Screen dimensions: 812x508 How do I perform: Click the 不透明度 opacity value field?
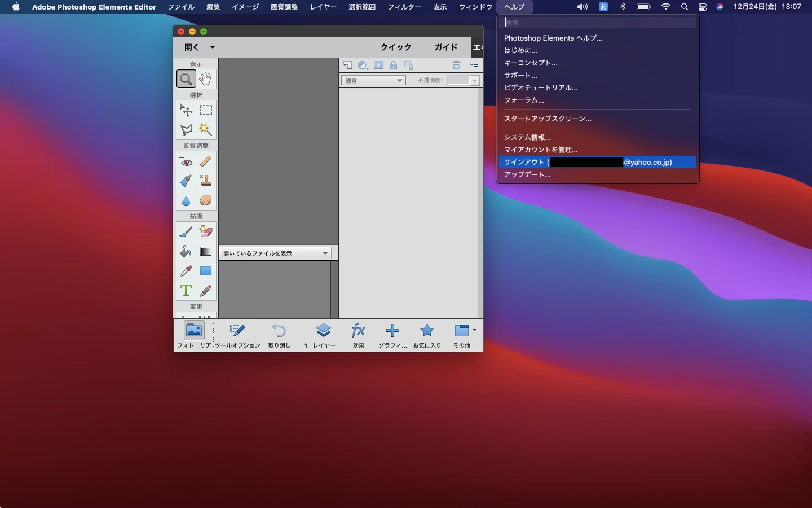(x=458, y=81)
